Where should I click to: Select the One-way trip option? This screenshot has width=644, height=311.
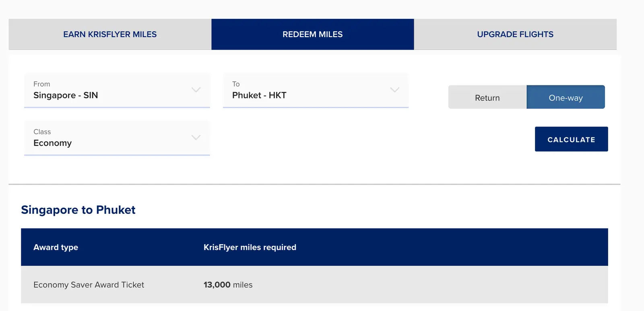(x=566, y=97)
